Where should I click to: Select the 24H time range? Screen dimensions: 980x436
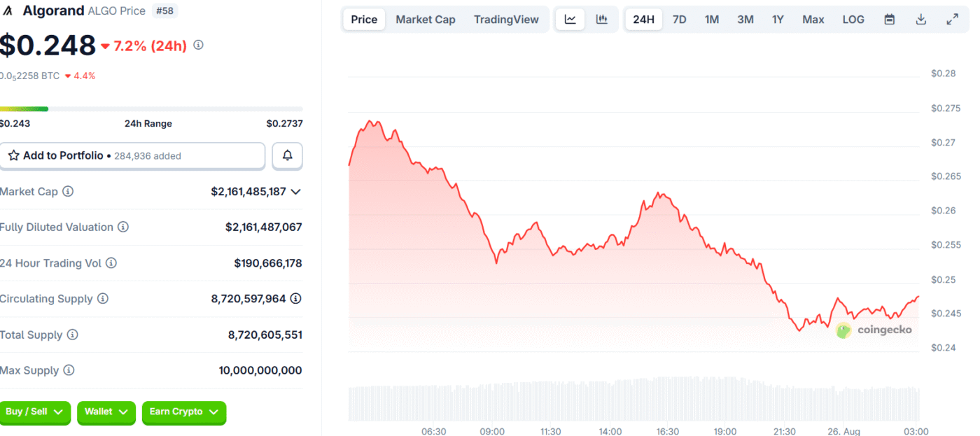coord(643,20)
